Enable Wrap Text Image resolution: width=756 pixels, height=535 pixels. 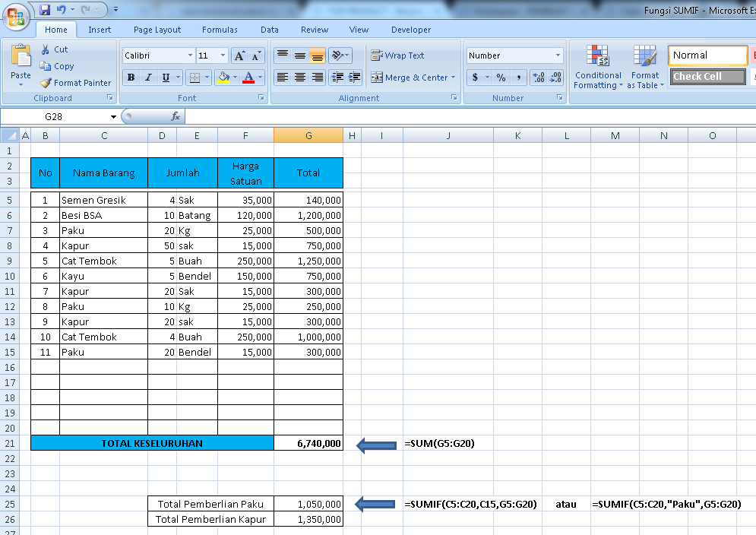(x=397, y=55)
